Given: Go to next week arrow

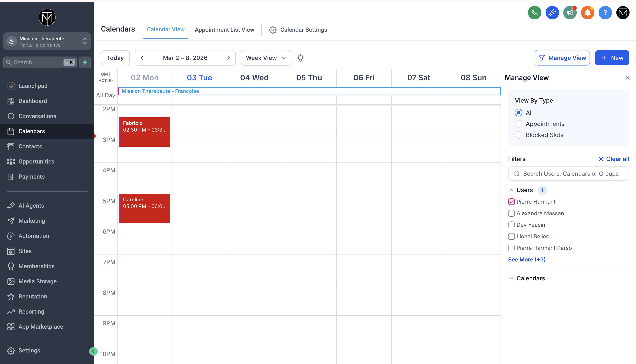Looking at the screenshot, I should pyautogui.click(x=228, y=58).
